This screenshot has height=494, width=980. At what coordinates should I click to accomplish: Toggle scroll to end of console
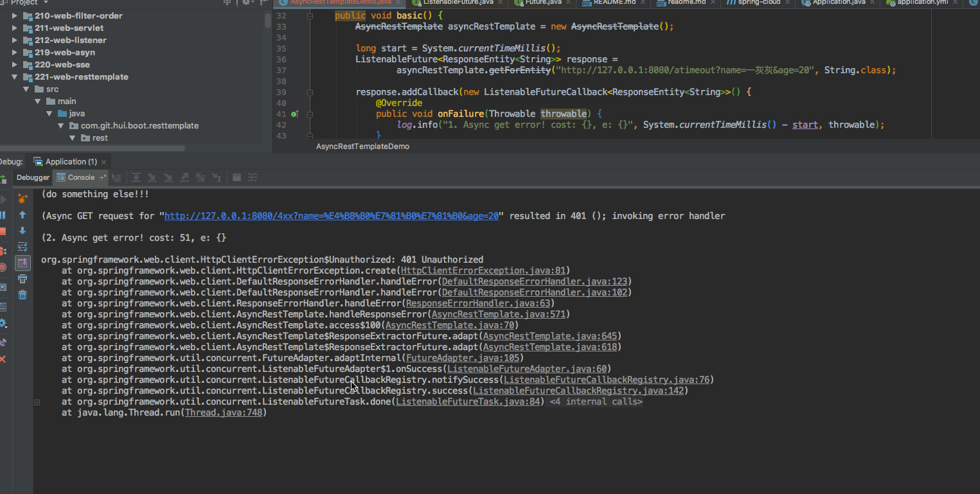point(22,263)
